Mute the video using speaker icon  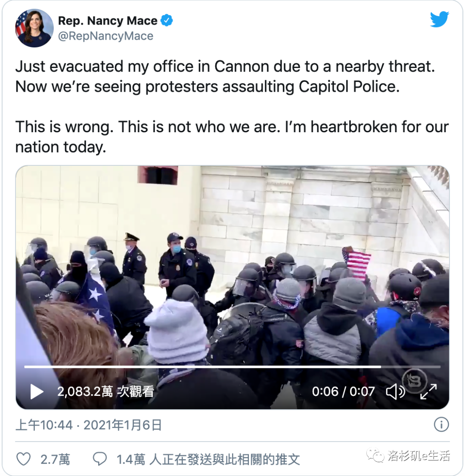[395, 392]
